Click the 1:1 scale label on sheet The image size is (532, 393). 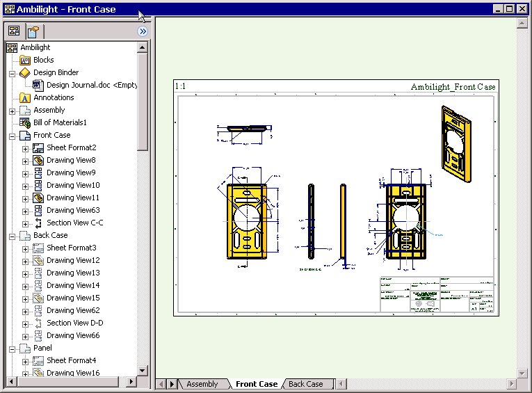coord(180,86)
